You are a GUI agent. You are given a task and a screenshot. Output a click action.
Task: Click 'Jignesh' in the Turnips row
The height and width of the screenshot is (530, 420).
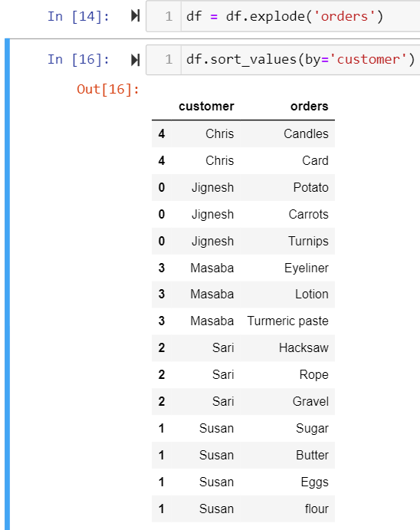coord(213,241)
